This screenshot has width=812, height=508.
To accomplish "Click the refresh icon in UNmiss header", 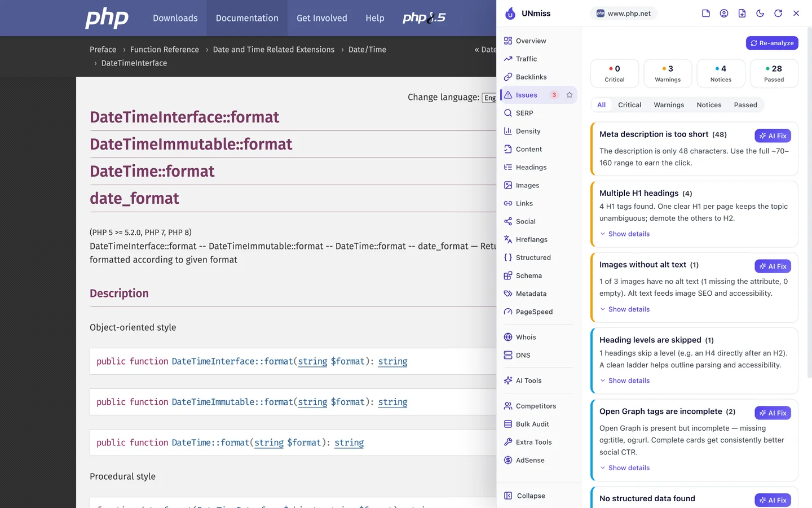I will point(778,13).
